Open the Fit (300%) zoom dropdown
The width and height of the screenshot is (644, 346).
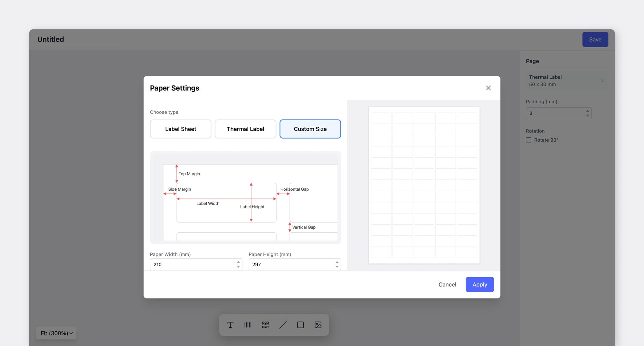click(56, 333)
